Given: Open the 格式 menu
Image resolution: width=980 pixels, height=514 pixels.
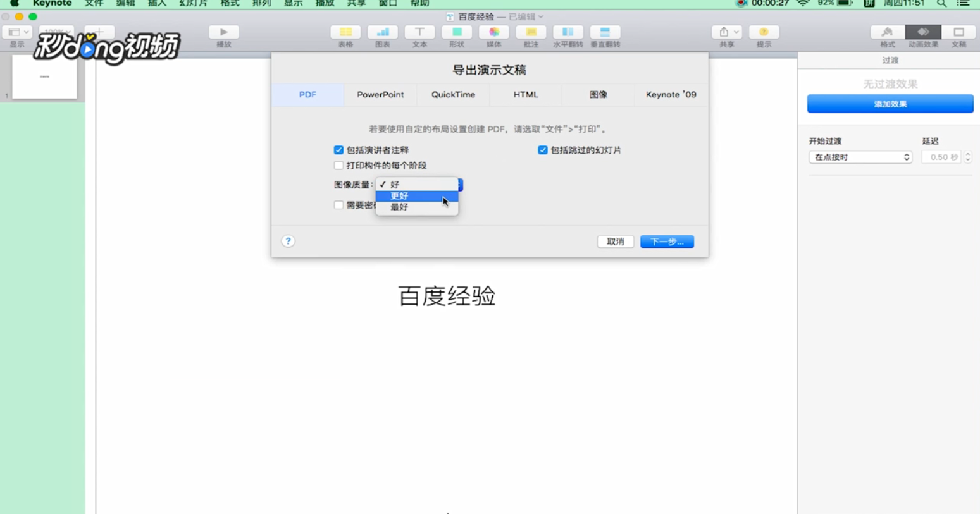Looking at the screenshot, I should pos(230,3).
